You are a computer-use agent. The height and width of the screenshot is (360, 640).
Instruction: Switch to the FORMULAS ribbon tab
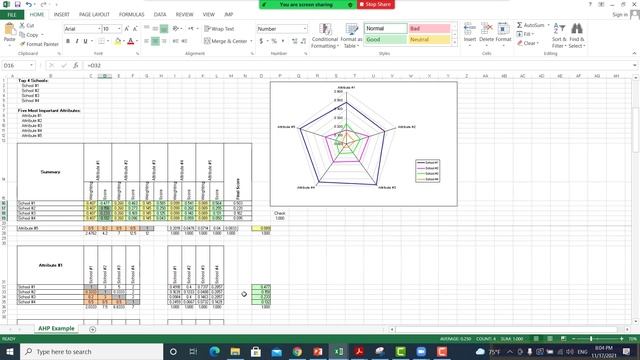[131, 15]
